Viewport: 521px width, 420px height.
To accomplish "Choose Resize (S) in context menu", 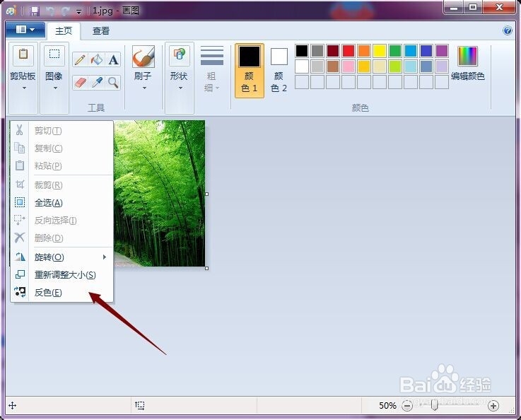I will (62, 275).
